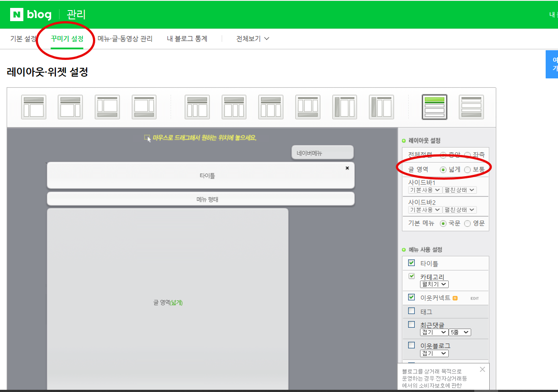
Task: Close the commerce notice popup with X
Action: (482, 369)
